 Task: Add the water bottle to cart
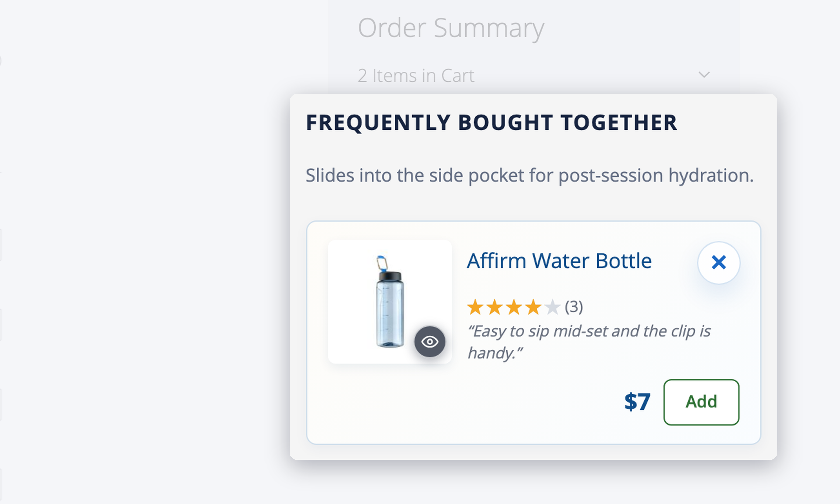pyautogui.click(x=701, y=402)
